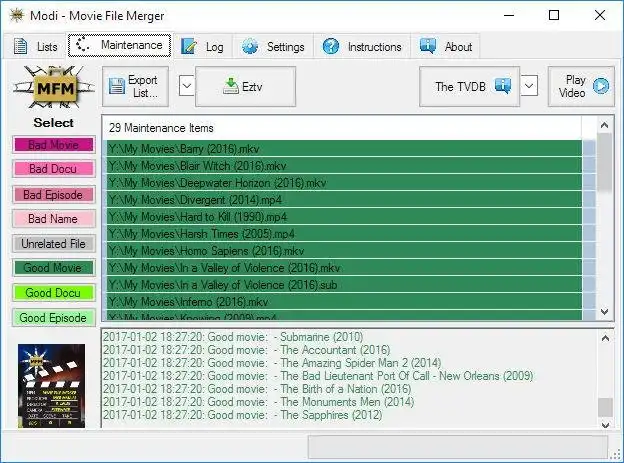Viewport: 624px width, 463px height.
Task: Click maintenance list scroll up arrow
Action: (x=604, y=125)
